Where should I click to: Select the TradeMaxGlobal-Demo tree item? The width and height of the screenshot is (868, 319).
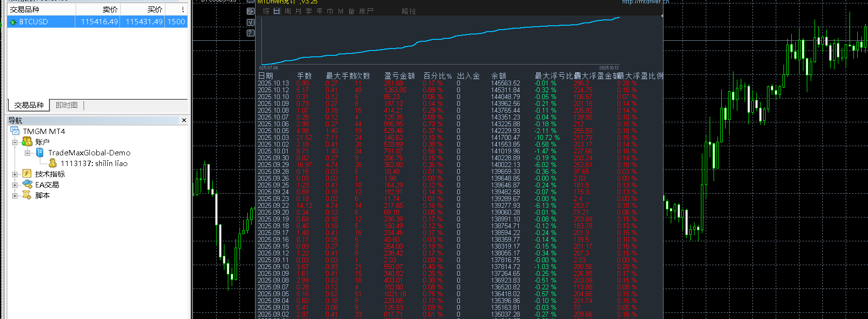click(x=89, y=152)
